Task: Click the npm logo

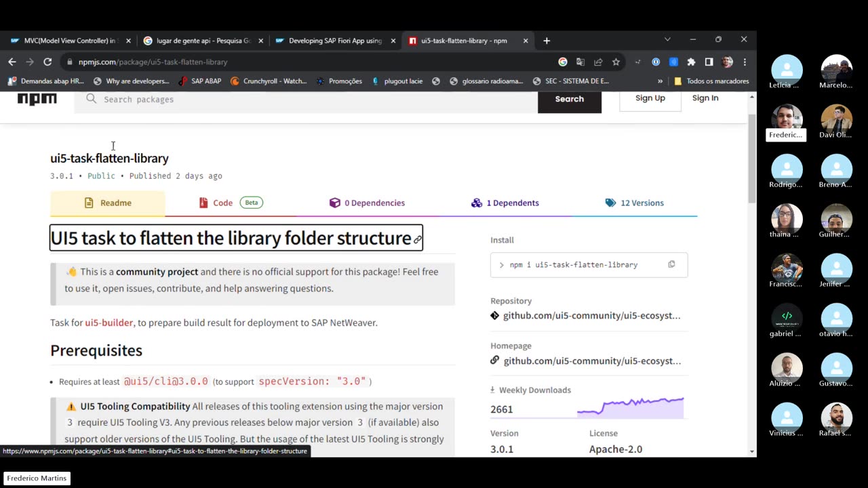Action: point(37,99)
